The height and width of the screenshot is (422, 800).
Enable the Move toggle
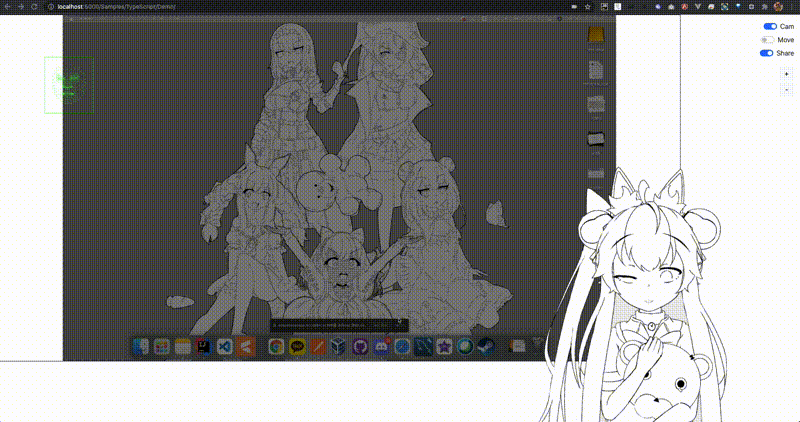pyautogui.click(x=767, y=40)
